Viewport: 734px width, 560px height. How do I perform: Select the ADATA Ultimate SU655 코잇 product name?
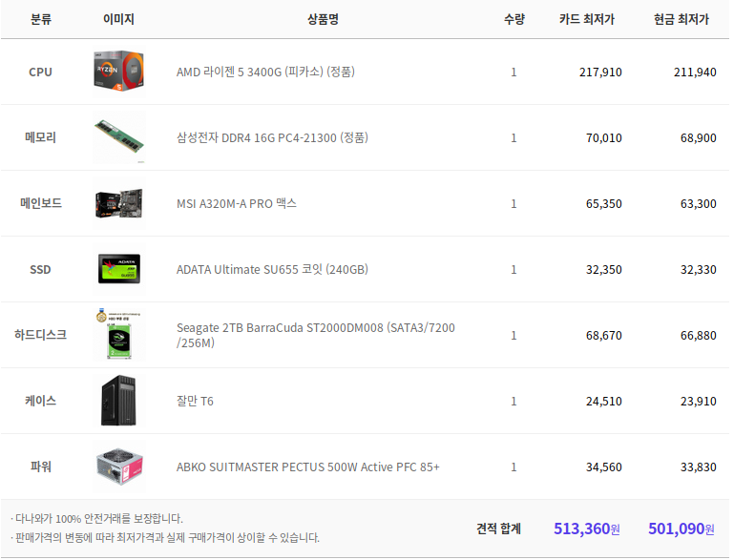(x=272, y=269)
